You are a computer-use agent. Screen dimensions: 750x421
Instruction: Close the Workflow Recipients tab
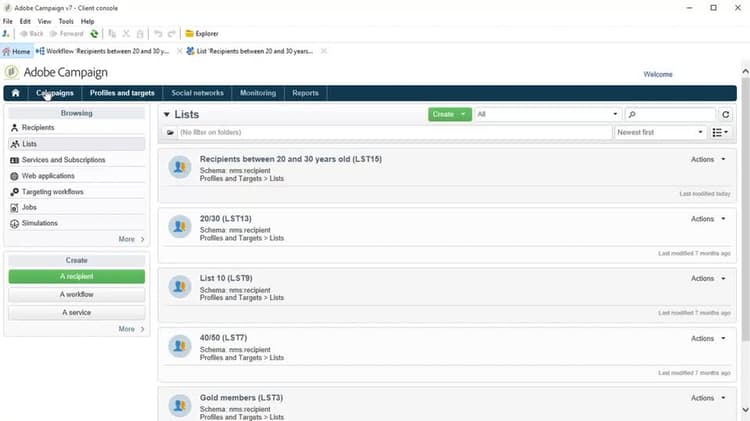click(179, 51)
